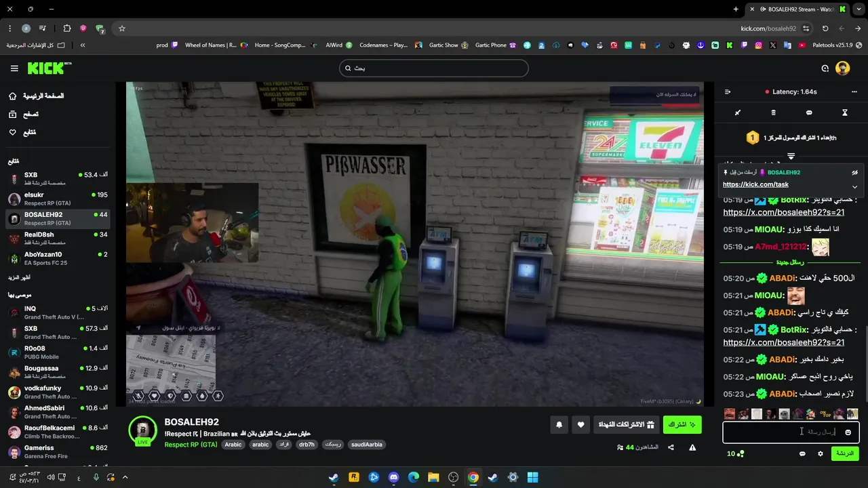
Task: Go to the home page sidebar item
Action: tap(36, 96)
